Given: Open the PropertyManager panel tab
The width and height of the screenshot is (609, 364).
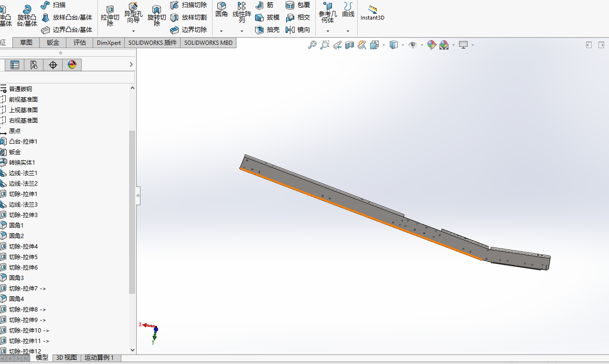Looking at the screenshot, I should point(15,65).
